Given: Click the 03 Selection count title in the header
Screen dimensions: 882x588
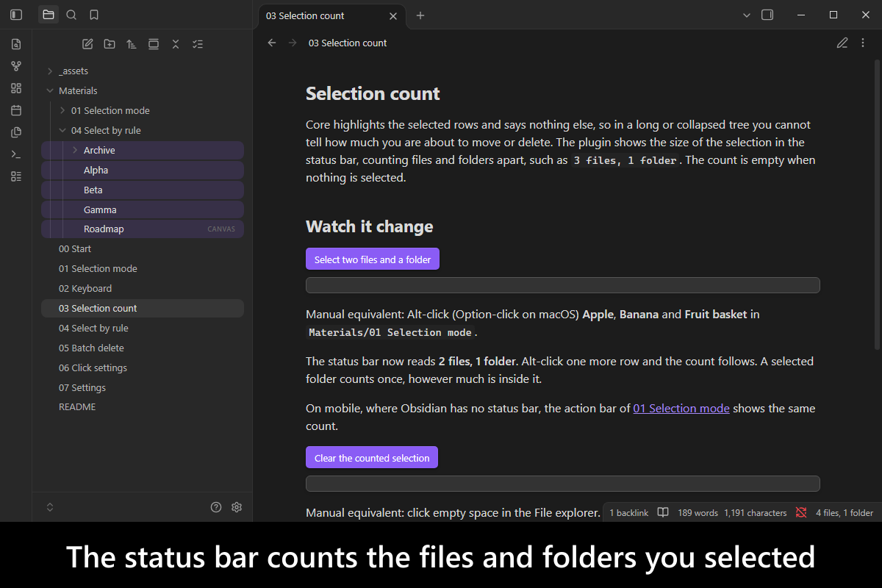Looking at the screenshot, I should pyautogui.click(x=348, y=43).
